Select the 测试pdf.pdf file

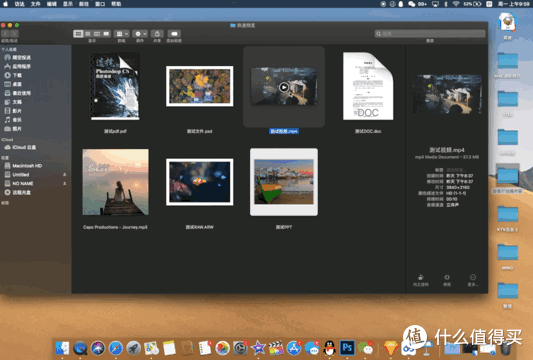click(115, 86)
